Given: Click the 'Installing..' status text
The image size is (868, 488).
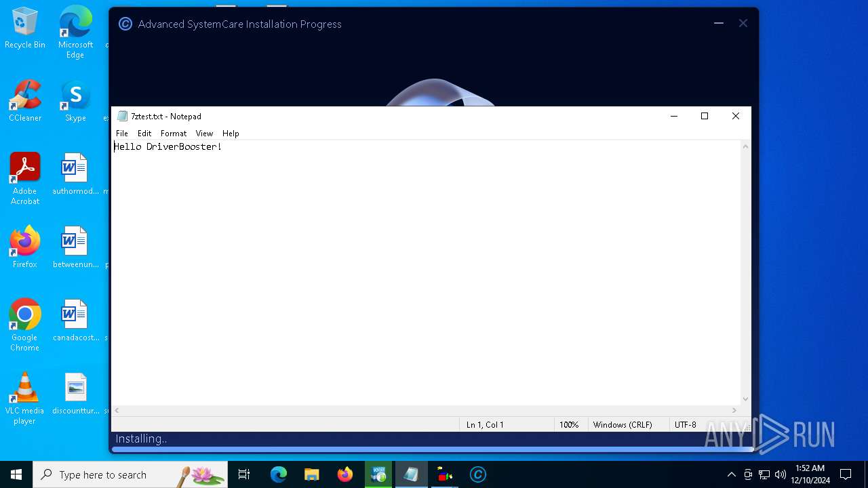Looking at the screenshot, I should tap(141, 439).
